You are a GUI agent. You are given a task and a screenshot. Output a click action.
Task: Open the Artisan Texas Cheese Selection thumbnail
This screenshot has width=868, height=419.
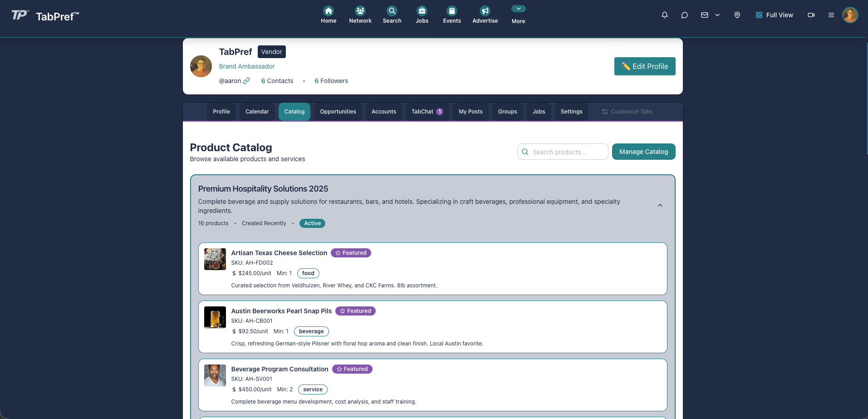215,259
